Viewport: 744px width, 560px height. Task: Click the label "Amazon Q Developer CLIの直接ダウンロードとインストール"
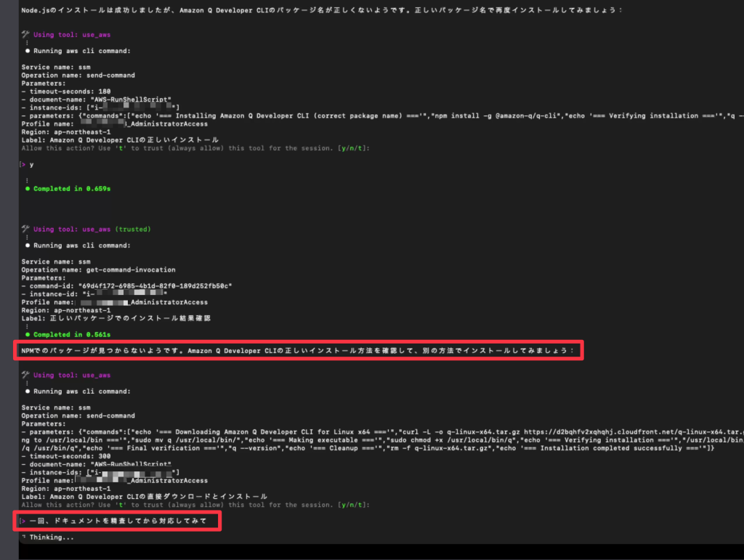tap(158, 497)
